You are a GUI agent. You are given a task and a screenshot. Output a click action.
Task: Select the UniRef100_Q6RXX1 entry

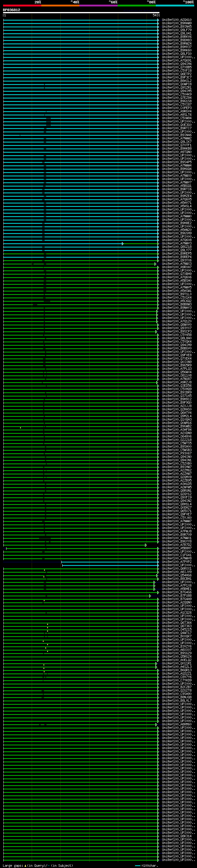click(x=176, y=569)
